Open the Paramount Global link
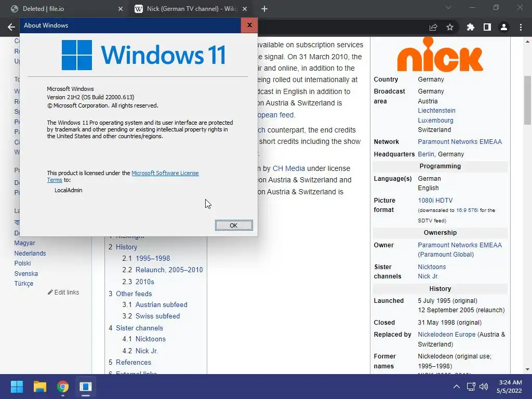 446,255
